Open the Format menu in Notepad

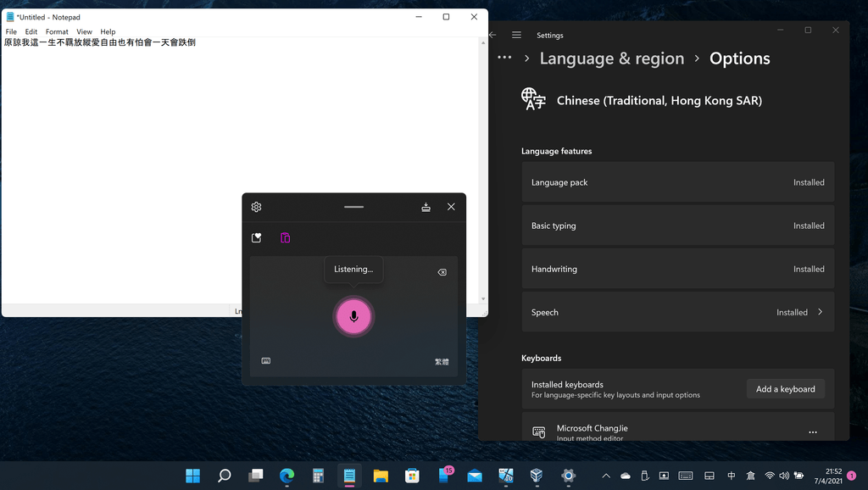click(56, 31)
